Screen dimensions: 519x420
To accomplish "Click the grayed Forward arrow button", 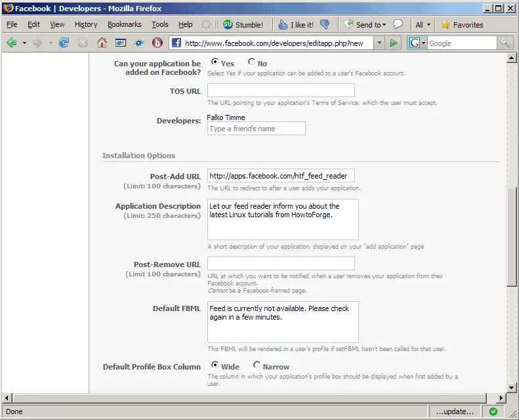I will (37, 43).
